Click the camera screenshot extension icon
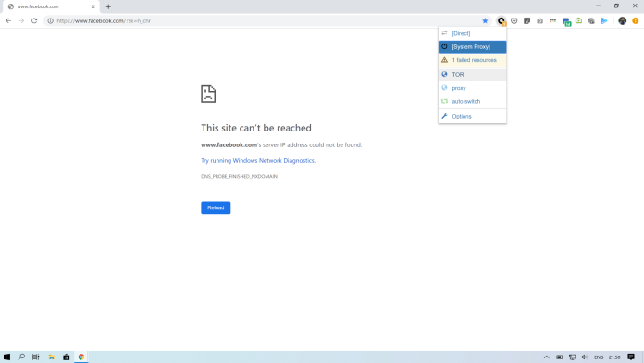This screenshot has height=363, width=644. tap(539, 21)
